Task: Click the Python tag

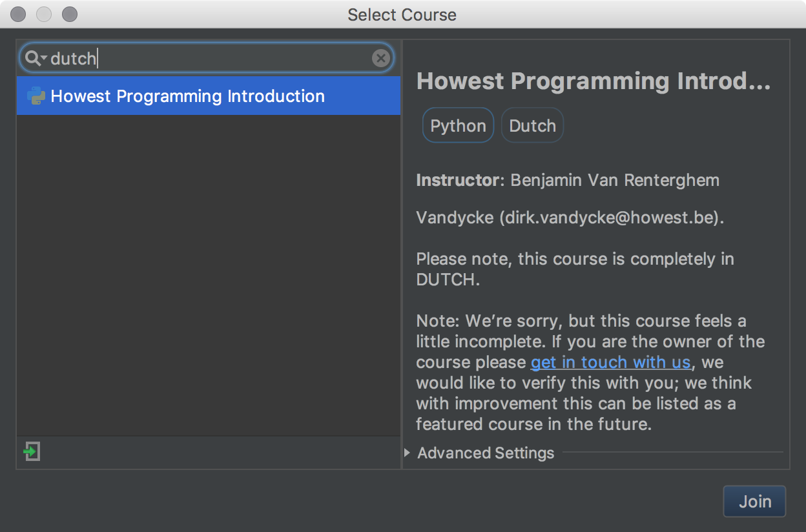Action: click(x=458, y=125)
